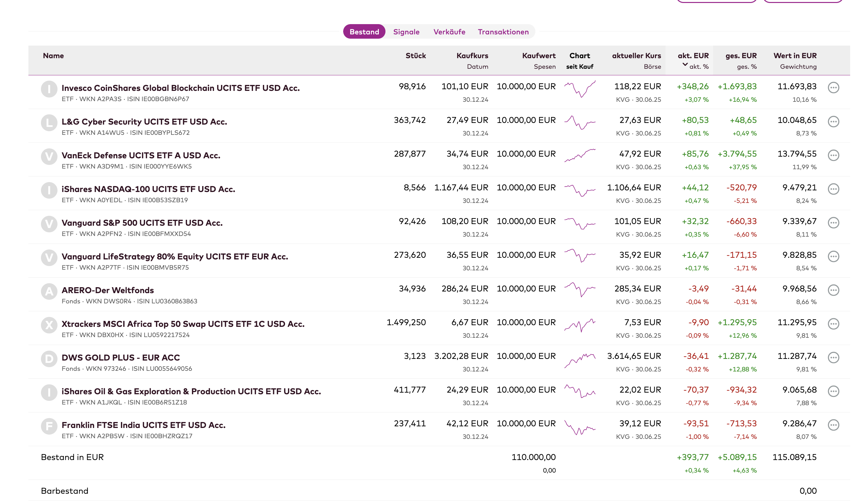Screen dimensions: 868x501
Task: Open options menu for DWS GOLD PLUS row
Action: click(x=833, y=358)
